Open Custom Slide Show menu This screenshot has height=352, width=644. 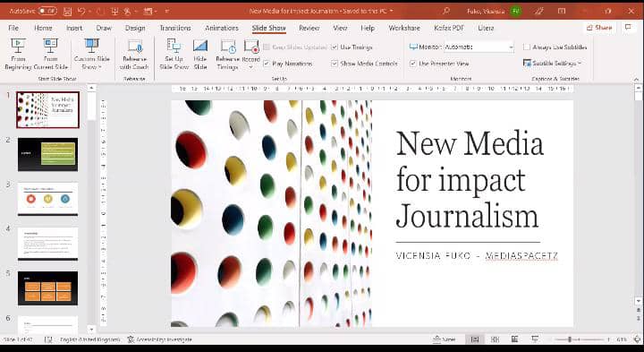(x=91, y=55)
